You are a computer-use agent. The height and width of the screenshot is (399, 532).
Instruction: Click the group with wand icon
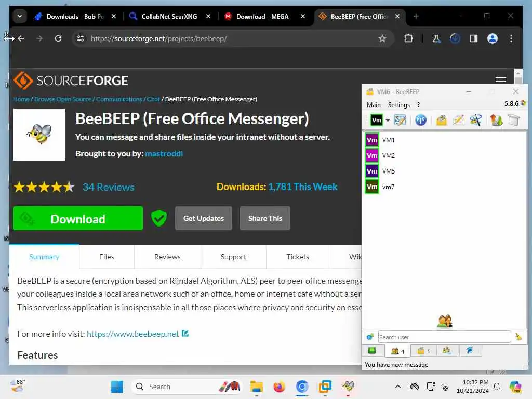coord(476,120)
